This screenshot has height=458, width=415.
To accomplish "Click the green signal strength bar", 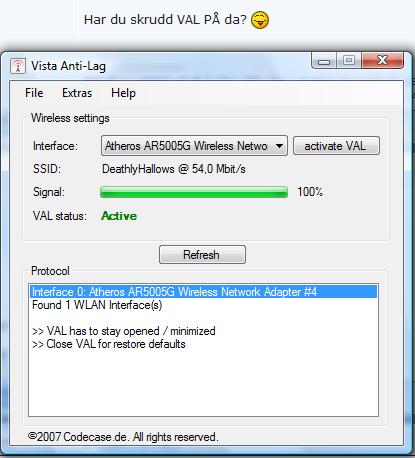I will pyautogui.click(x=194, y=192).
